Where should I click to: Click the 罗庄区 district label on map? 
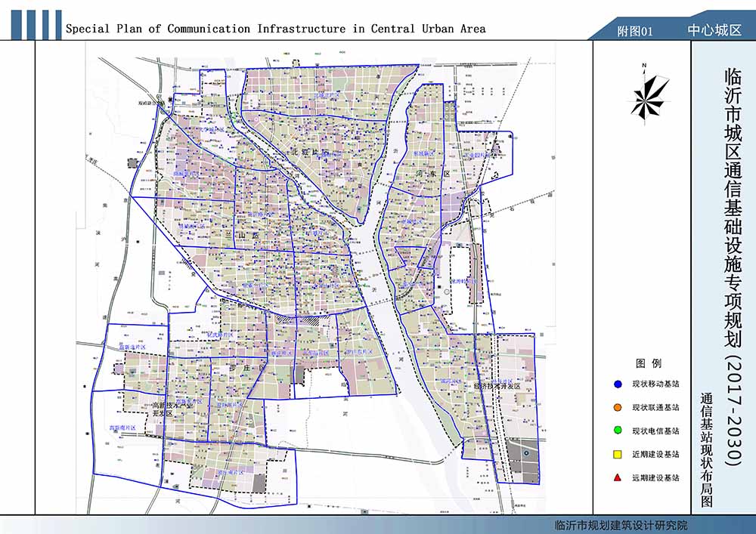[x=247, y=369]
